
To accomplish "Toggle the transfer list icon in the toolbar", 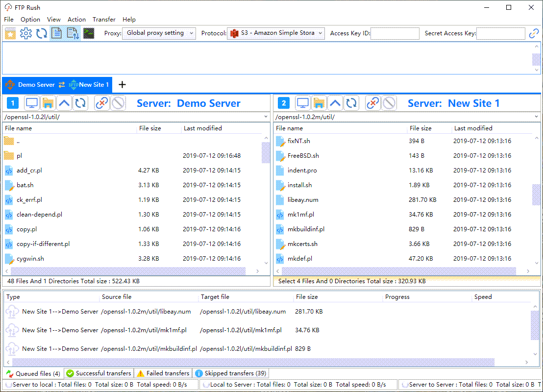I will click(x=73, y=33).
